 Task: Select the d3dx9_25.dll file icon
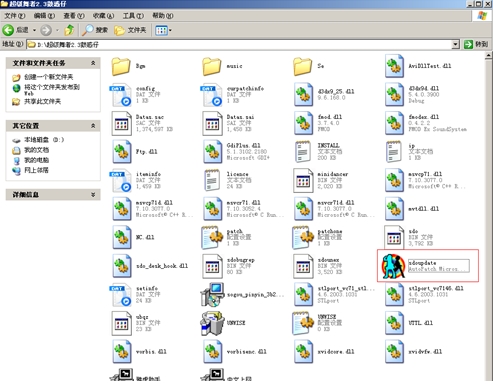click(303, 95)
